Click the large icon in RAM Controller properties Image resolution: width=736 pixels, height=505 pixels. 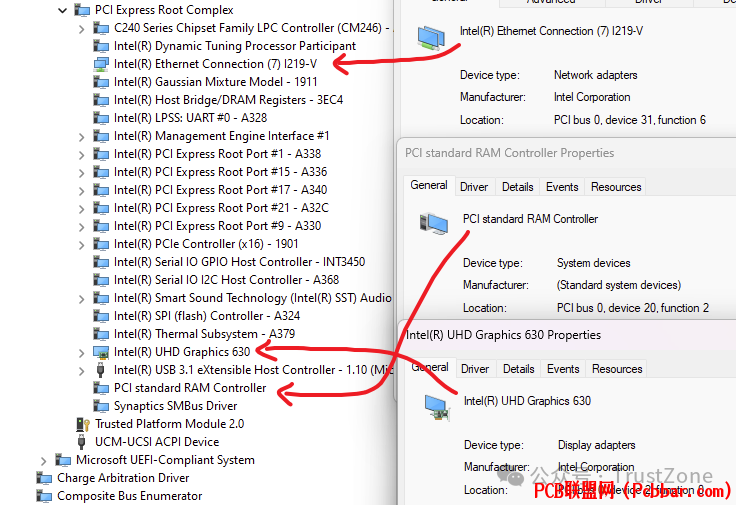[434, 224]
